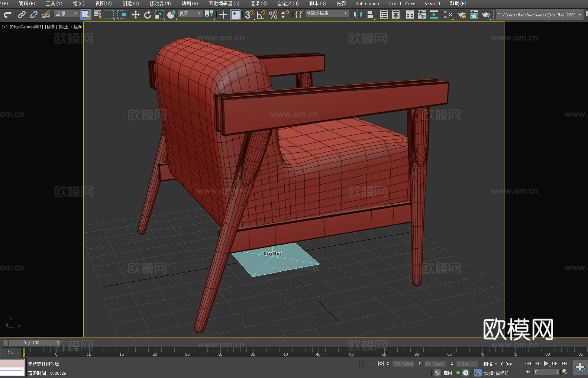The width and height of the screenshot is (588, 378).
Task: Open the Civil View menu
Action: tap(402, 3)
